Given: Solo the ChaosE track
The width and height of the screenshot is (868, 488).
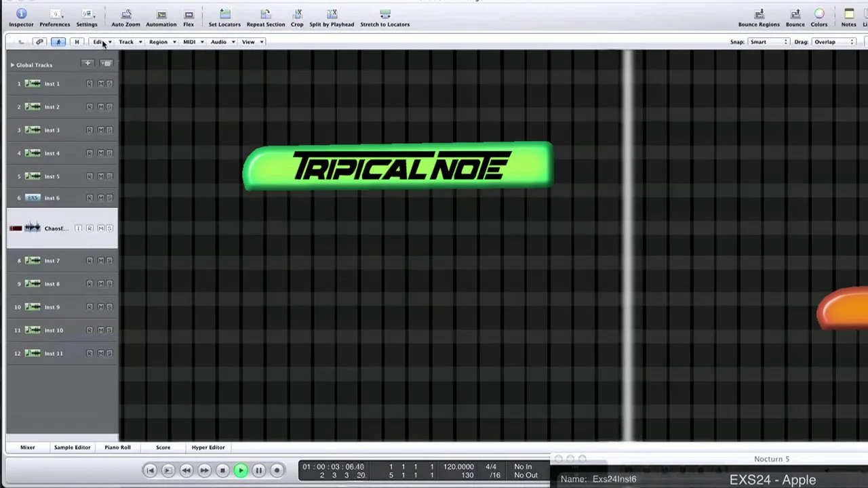Looking at the screenshot, I should click(109, 228).
